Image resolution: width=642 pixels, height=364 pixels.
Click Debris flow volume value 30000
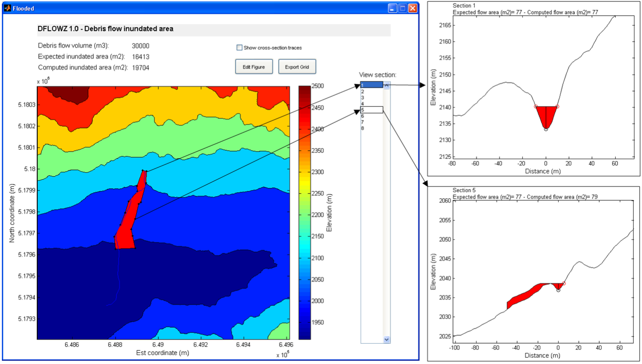[141, 46]
